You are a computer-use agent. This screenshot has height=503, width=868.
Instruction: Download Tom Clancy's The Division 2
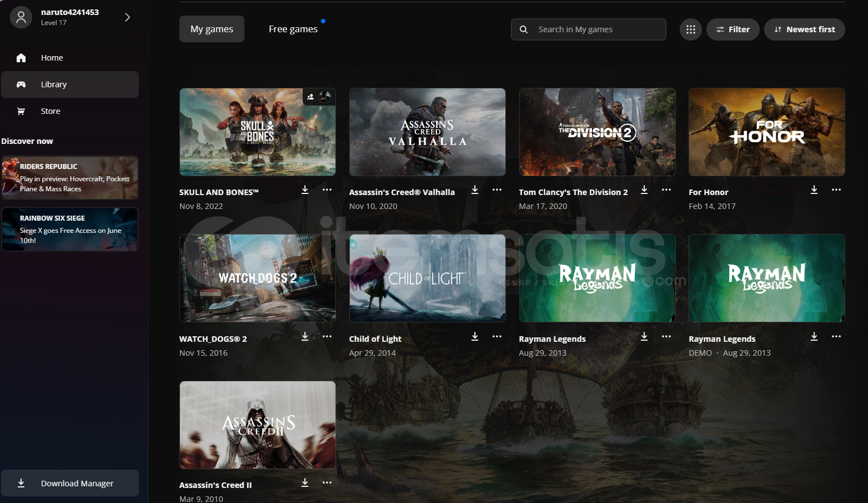(x=644, y=190)
